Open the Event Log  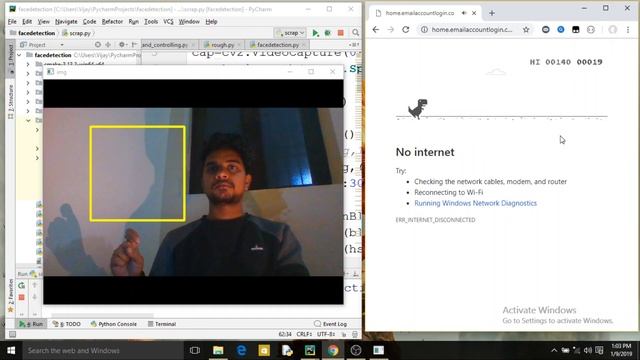pyautogui.click(x=331, y=324)
